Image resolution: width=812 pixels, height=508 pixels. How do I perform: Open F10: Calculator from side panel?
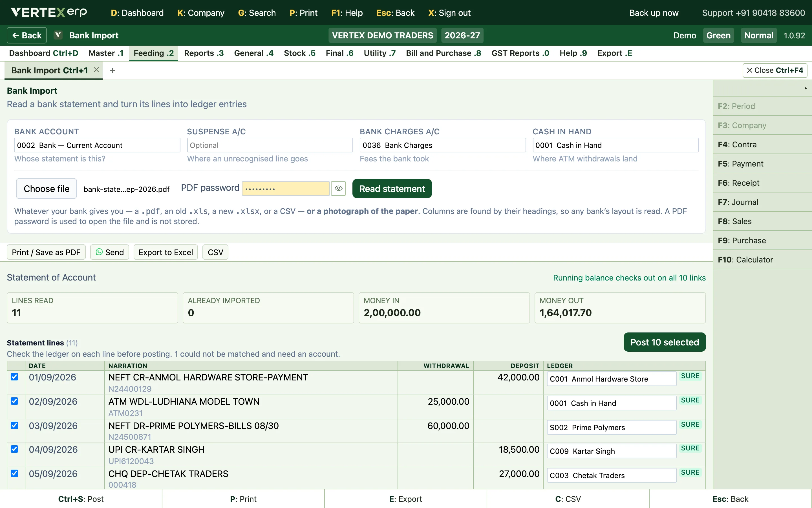tap(762, 260)
